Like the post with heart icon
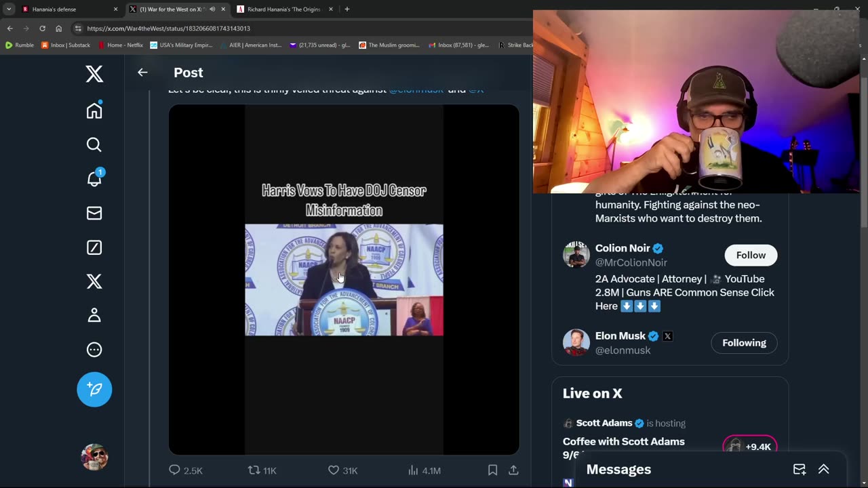Screen dimensions: 868x488 (x=334, y=470)
